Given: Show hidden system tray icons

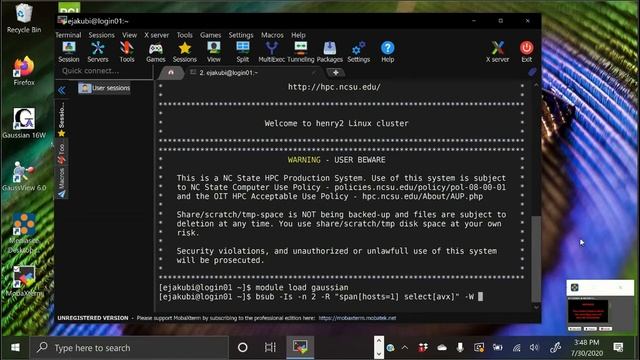Looking at the screenshot, I should [x=404, y=348].
